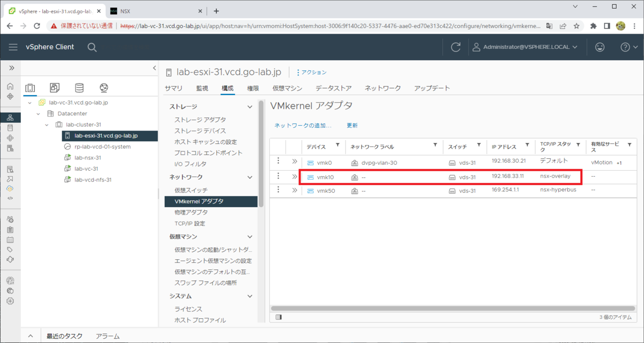Viewport: 644px width, 343px height.
Task: Filter the デバイス column
Action: pyautogui.click(x=338, y=145)
